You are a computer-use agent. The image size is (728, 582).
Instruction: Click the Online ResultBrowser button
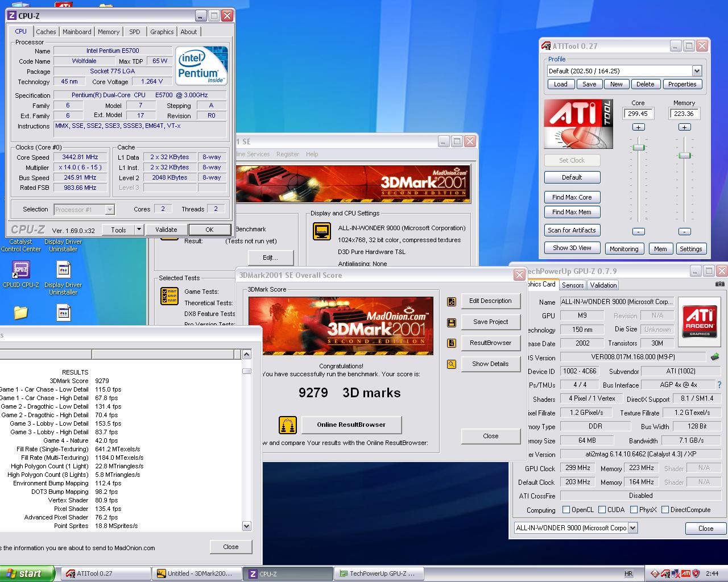click(351, 425)
